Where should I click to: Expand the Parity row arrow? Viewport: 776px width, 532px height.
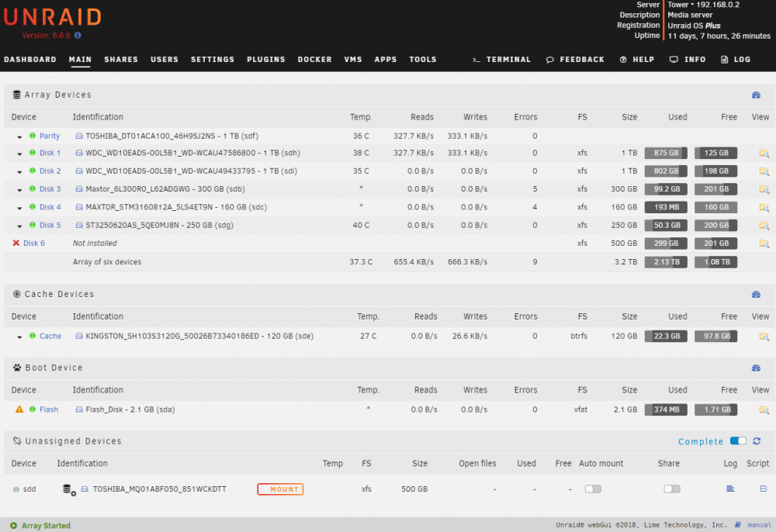pyautogui.click(x=19, y=137)
